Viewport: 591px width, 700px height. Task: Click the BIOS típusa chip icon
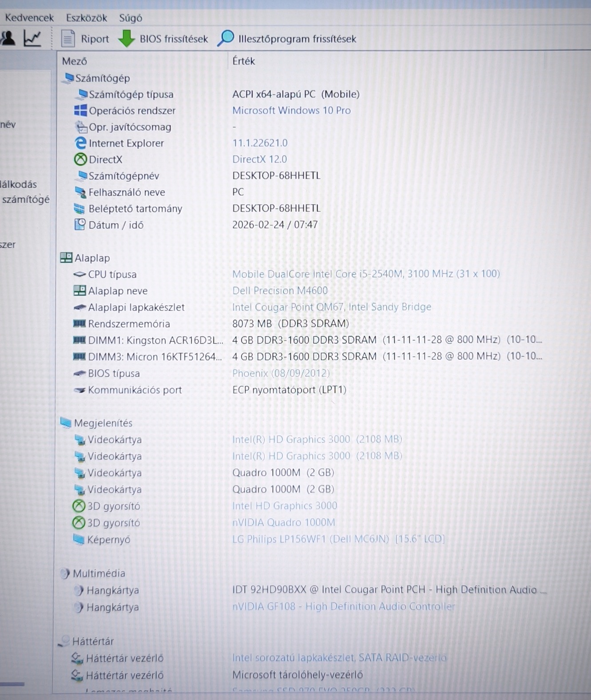point(79,374)
